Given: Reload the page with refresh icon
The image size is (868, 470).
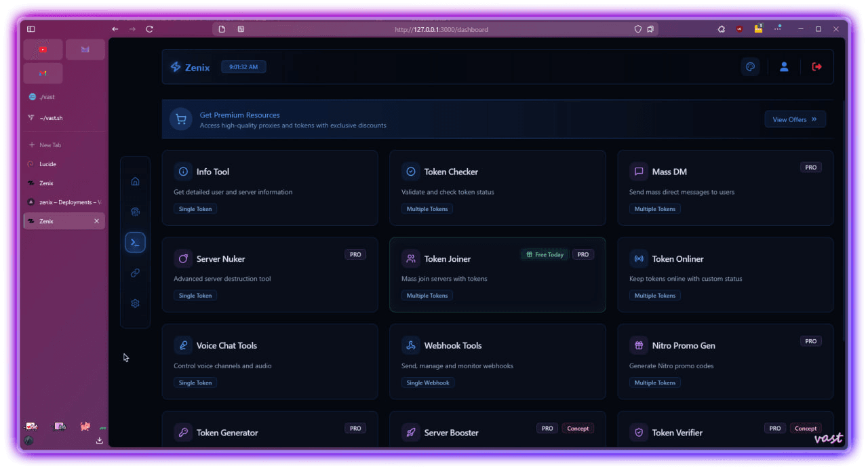Looking at the screenshot, I should 150,29.
